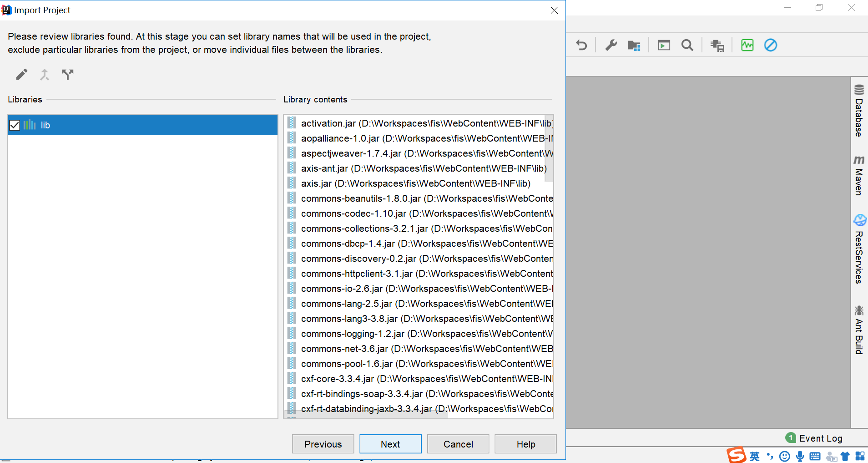Open the Maven tool window tab

tap(859, 176)
